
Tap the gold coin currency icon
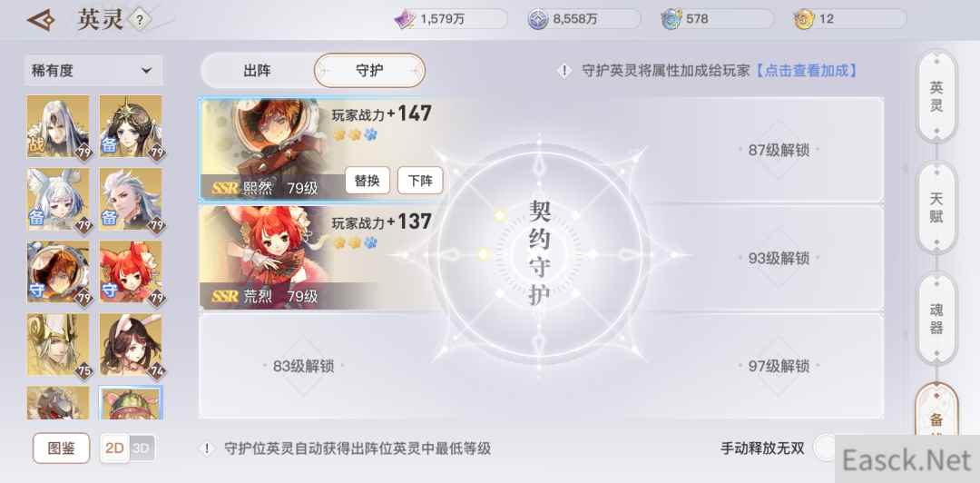[804, 19]
